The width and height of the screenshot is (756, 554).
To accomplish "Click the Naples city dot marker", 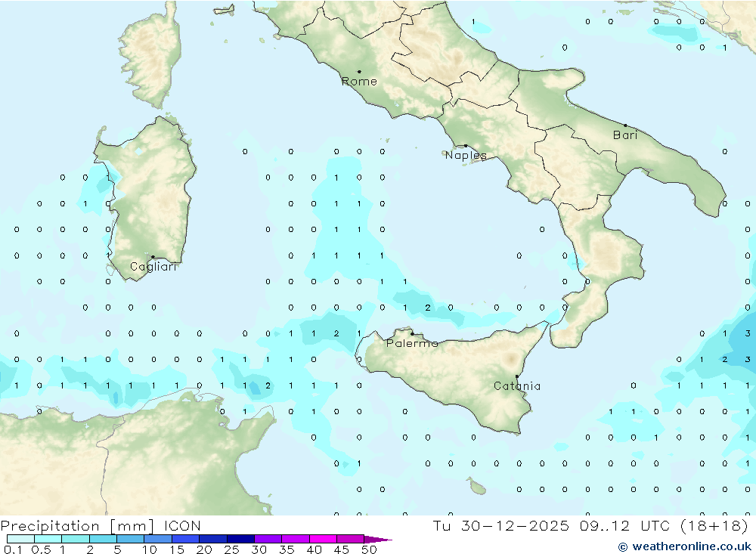I will coord(466,146).
